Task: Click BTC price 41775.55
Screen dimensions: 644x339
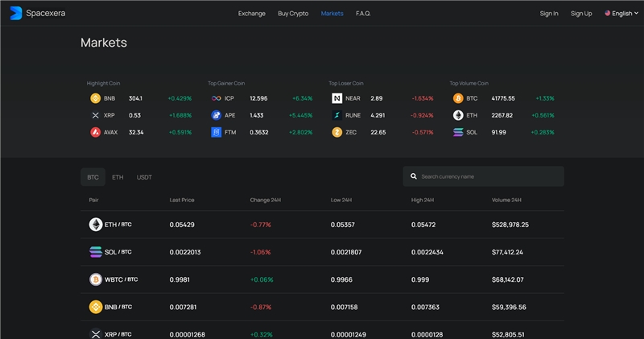Action: click(x=503, y=98)
